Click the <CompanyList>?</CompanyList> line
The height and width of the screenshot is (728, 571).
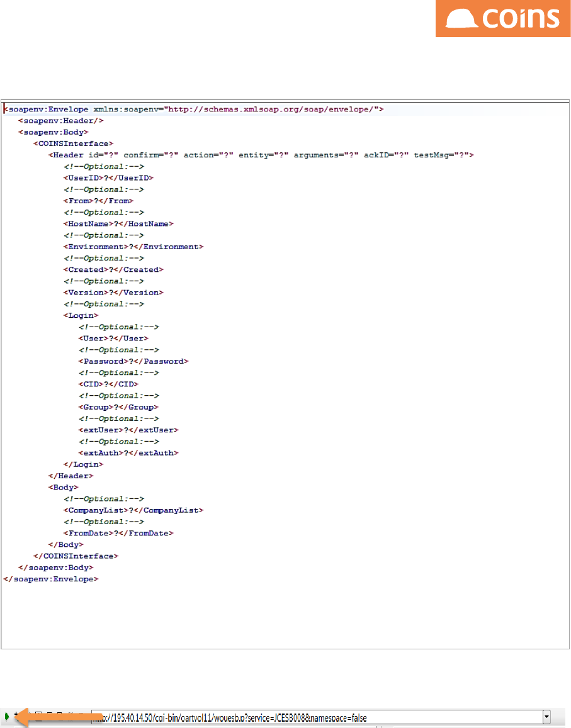133,510
